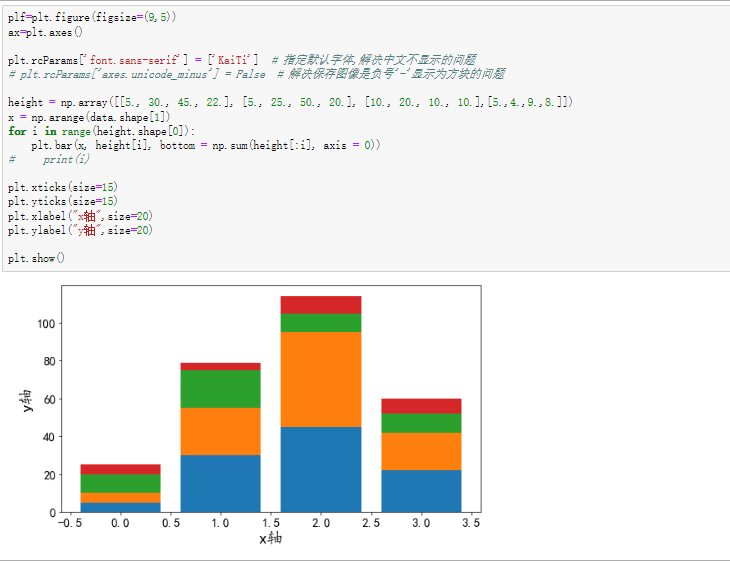Click the y-axis tick label 80
The width and height of the screenshot is (730, 563).
coord(49,361)
